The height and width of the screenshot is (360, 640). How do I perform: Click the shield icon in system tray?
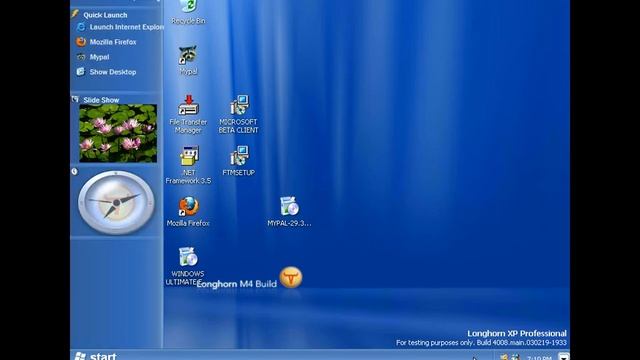tap(504, 357)
